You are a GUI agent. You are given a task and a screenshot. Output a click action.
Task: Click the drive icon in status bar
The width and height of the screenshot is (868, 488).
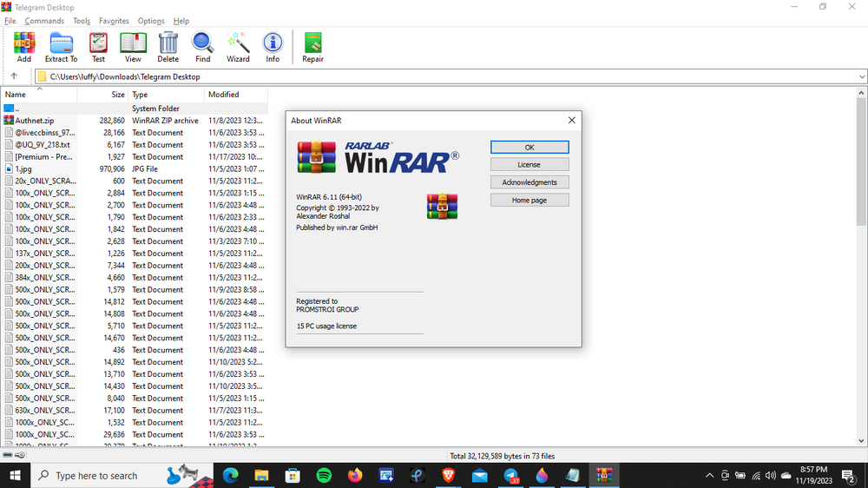pos(8,455)
